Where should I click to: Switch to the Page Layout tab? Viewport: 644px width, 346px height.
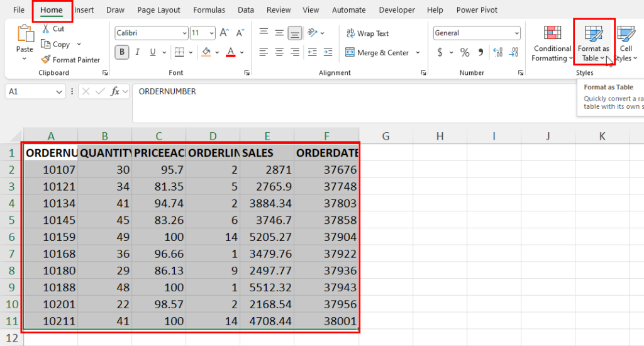click(158, 10)
